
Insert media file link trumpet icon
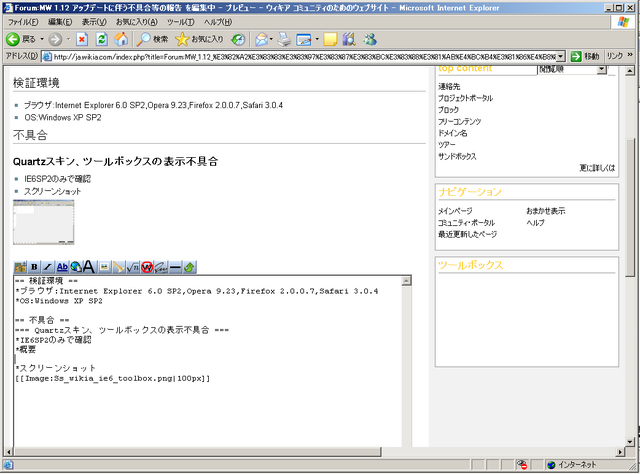[x=118, y=267]
